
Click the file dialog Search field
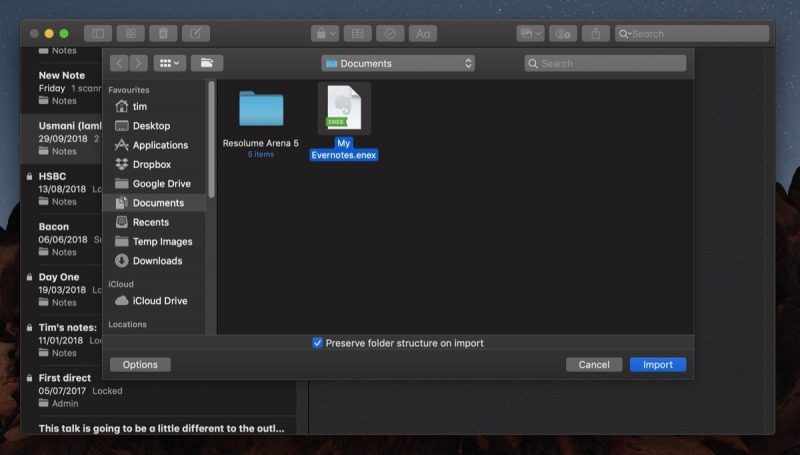point(605,63)
